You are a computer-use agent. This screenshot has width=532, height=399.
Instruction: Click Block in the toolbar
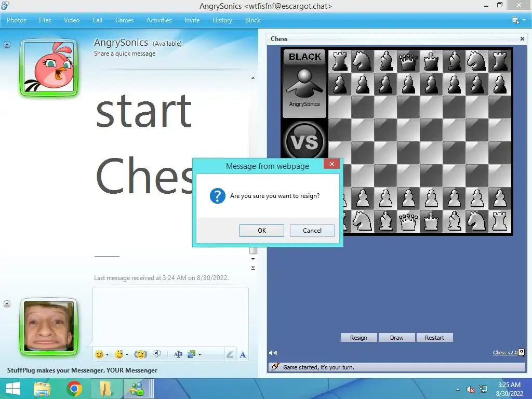click(253, 20)
